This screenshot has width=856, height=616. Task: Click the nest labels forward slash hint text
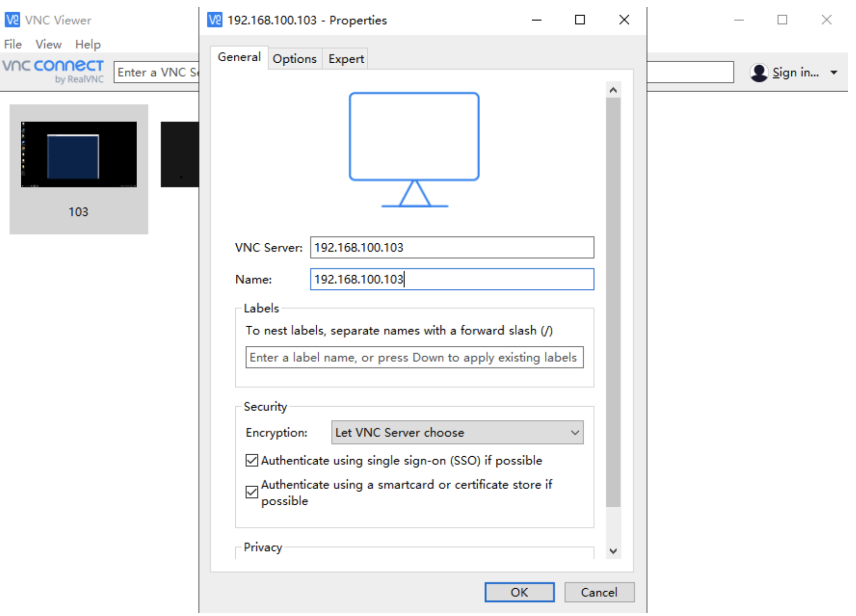(399, 331)
